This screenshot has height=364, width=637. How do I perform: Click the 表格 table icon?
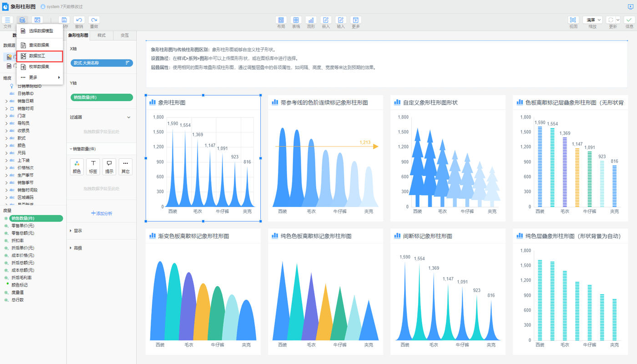[x=296, y=20]
